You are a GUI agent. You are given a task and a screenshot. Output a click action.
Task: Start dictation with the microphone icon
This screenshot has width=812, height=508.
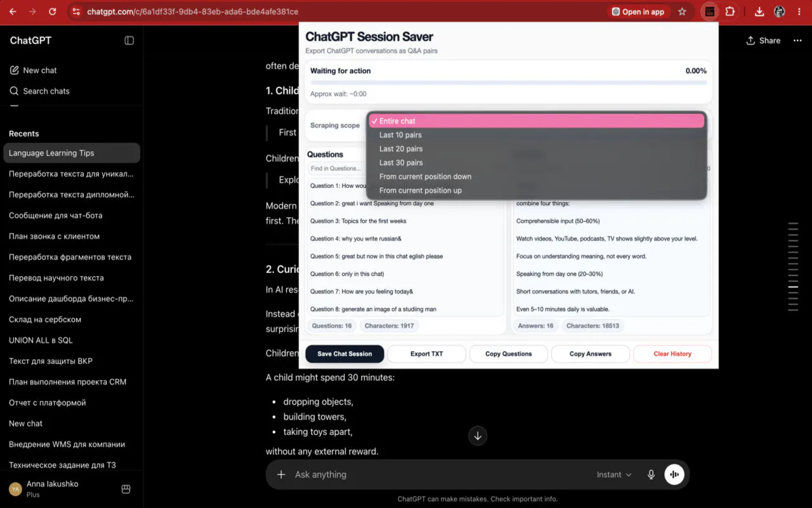click(x=651, y=474)
